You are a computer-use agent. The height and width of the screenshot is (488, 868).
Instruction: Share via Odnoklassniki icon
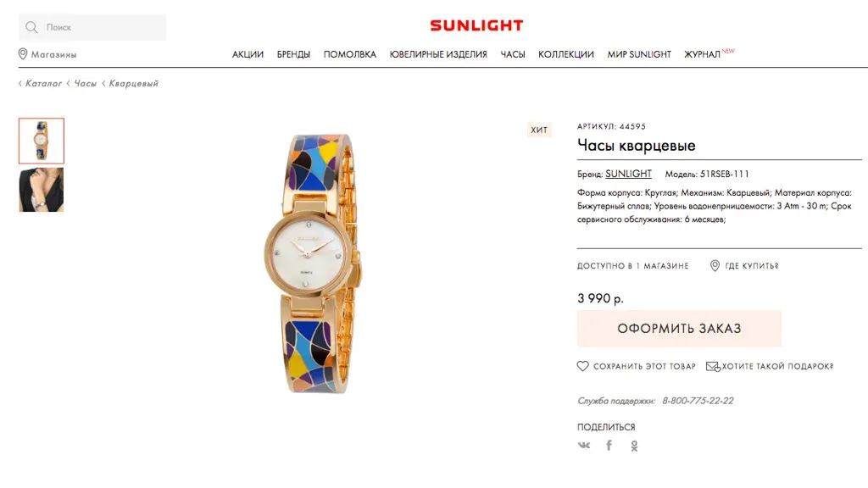click(x=634, y=446)
